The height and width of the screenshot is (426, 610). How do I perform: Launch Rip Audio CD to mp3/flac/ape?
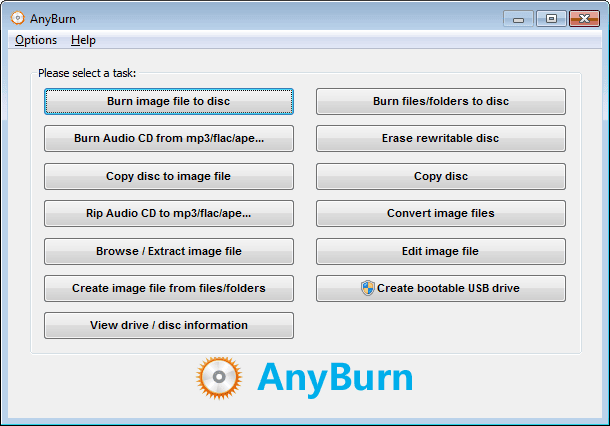pyautogui.click(x=169, y=213)
